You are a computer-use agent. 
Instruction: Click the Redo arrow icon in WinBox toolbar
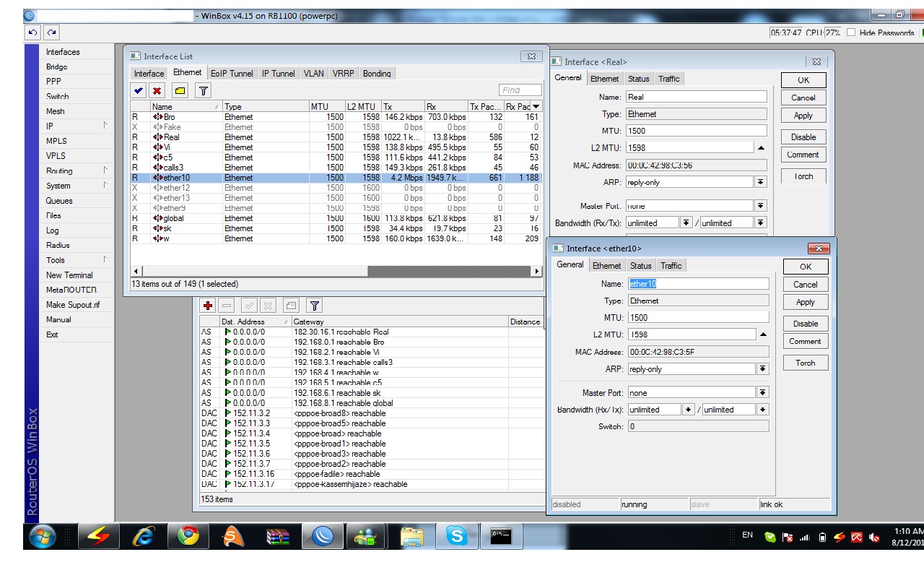pyautogui.click(x=51, y=33)
